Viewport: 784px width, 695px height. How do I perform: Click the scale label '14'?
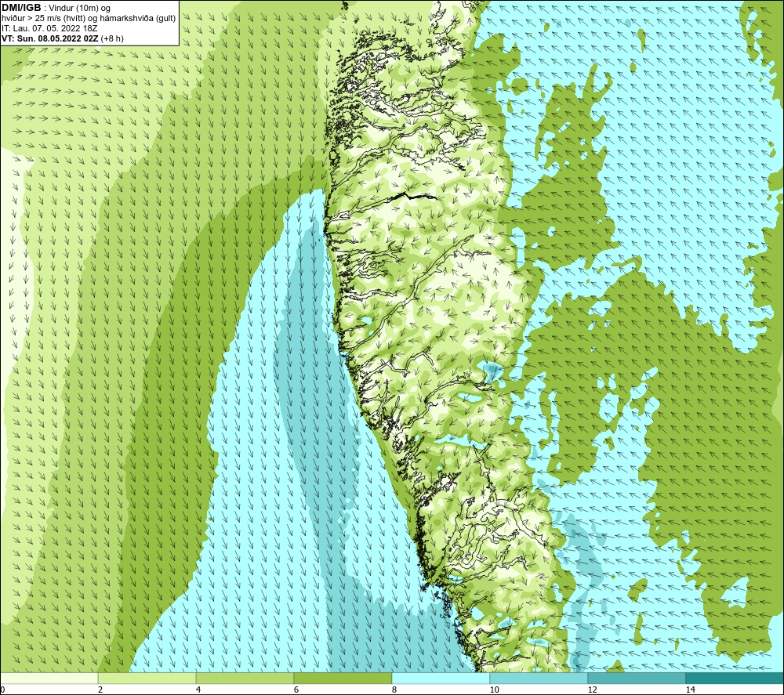tap(691, 690)
